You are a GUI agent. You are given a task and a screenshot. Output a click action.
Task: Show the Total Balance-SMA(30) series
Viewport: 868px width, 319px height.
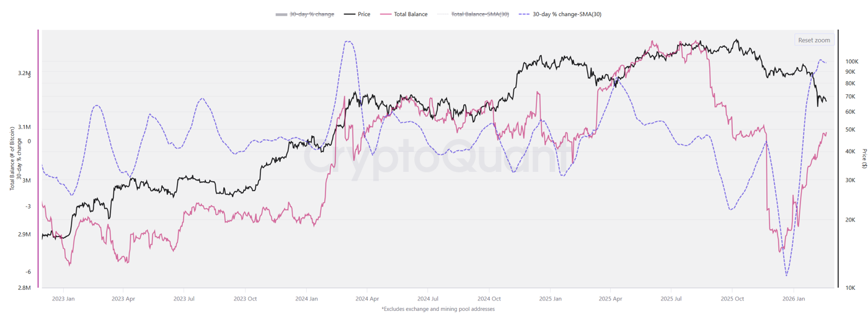click(480, 14)
